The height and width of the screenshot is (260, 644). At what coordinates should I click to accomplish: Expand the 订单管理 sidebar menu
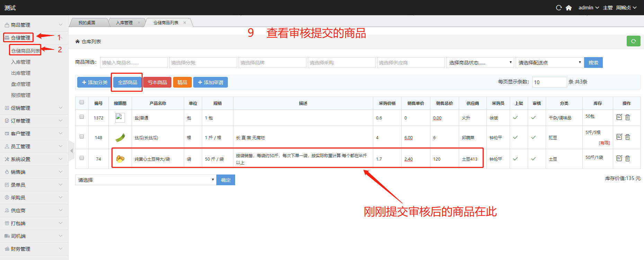(x=34, y=121)
